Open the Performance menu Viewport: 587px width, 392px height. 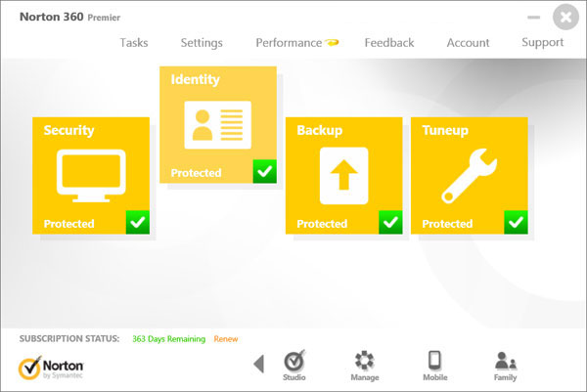coord(289,43)
